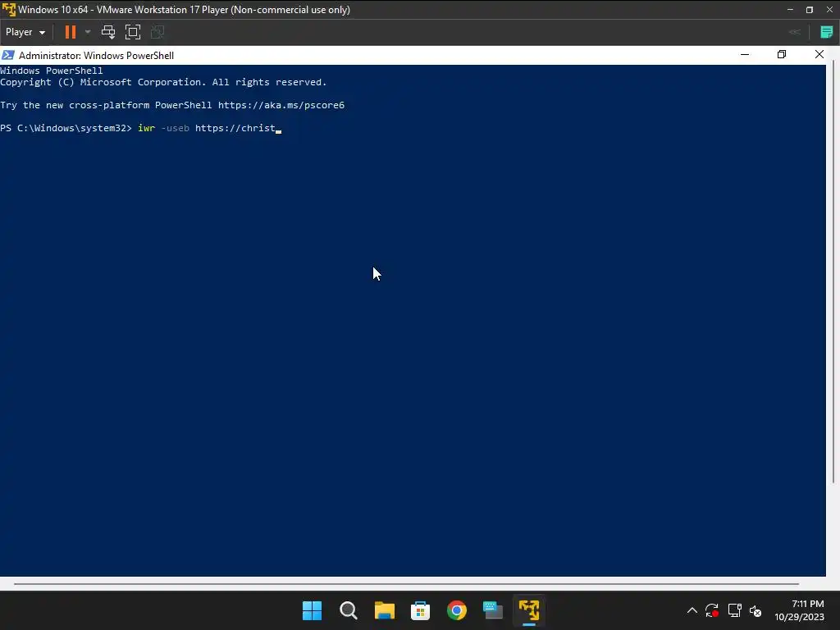The height and width of the screenshot is (630, 840).
Task: Click the VMware Workstation title bar icon
Action: [x=9, y=10]
